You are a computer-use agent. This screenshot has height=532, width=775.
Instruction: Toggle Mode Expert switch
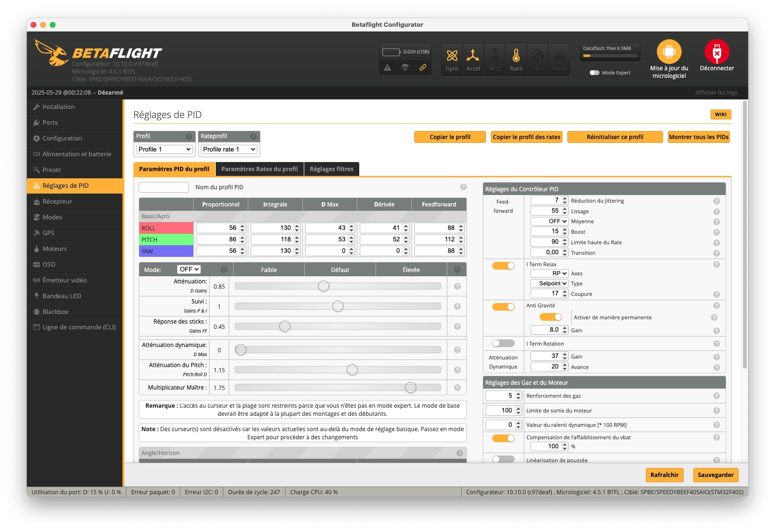[595, 73]
